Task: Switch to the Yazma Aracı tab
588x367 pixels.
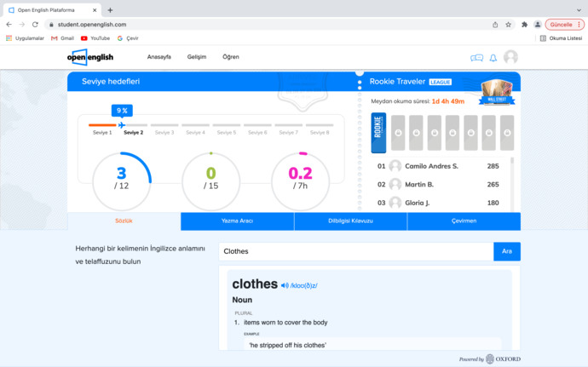Action: (237, 221)
